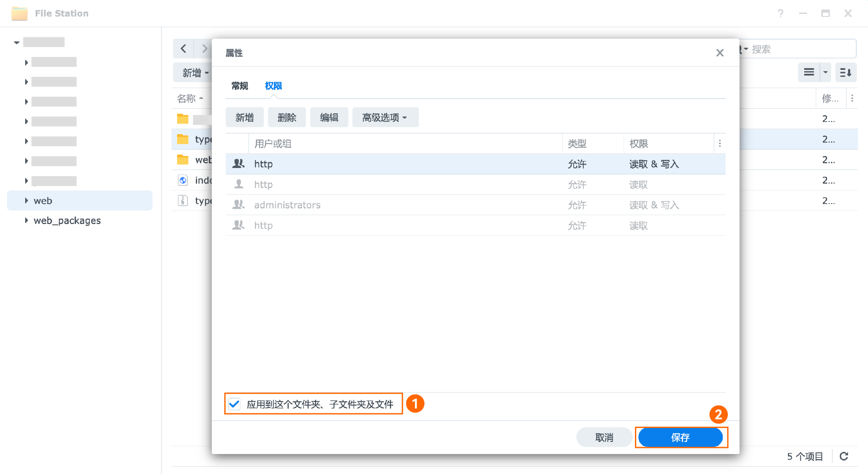The image size is (868, 474).
Task: Click the 取消 cancel button
Action: 604,438
